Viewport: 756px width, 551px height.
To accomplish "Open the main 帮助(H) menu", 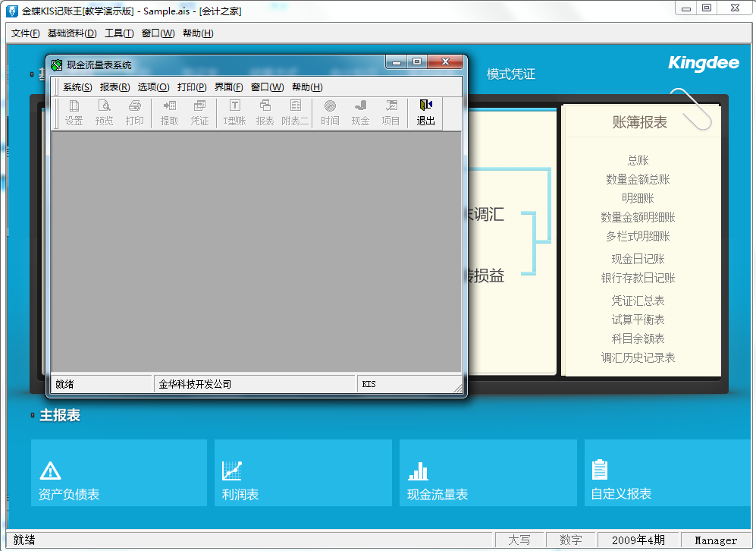I will click(198, 33).
